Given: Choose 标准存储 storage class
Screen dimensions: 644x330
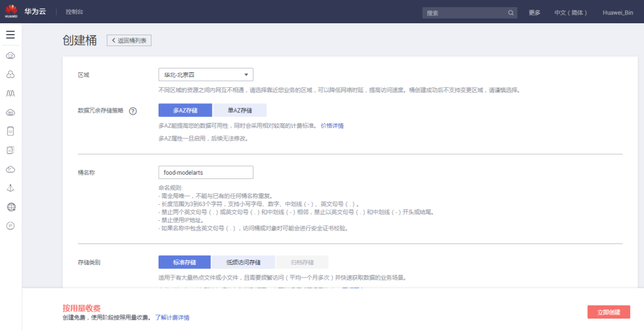Looking at the screenshot, I should point(184,262).
